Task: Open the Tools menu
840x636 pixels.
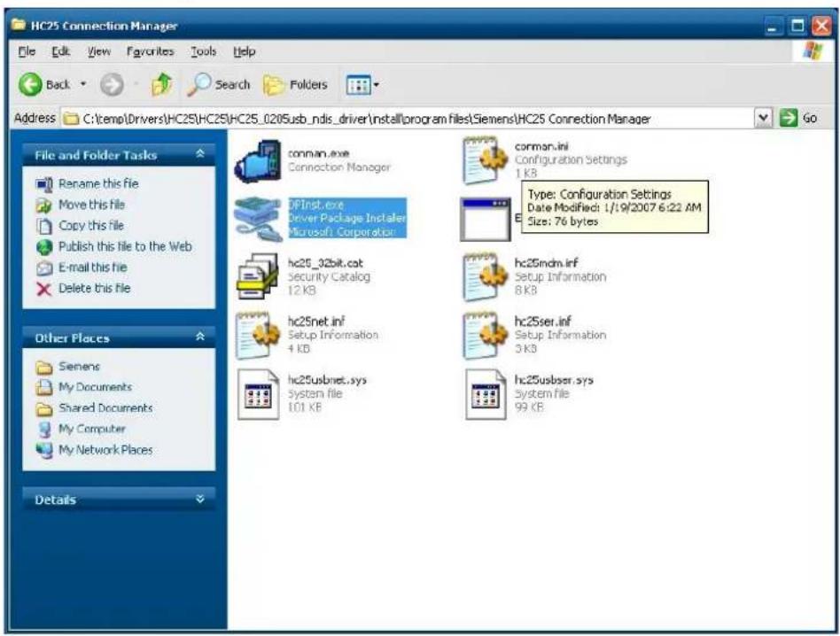Action: (x=204, y=51)
